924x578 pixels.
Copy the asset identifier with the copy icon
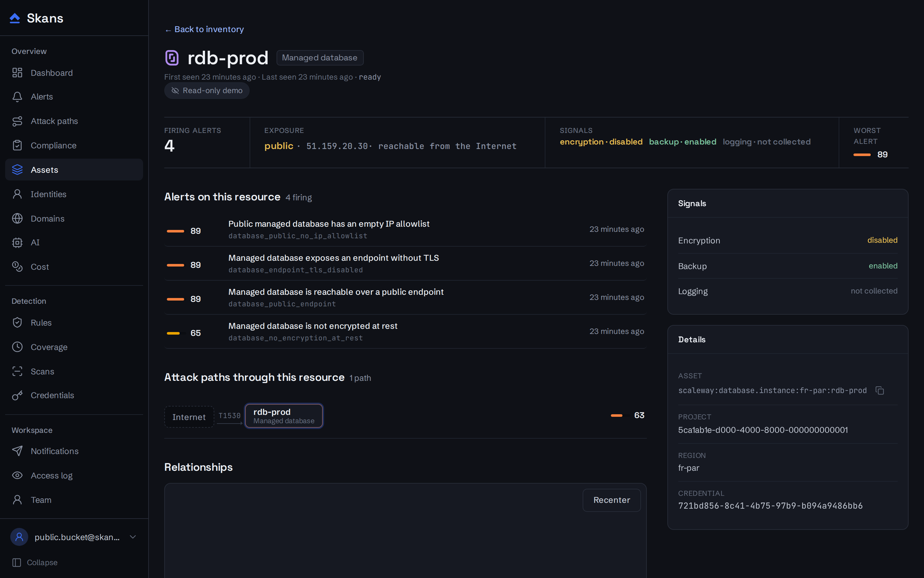pos(880,390)
